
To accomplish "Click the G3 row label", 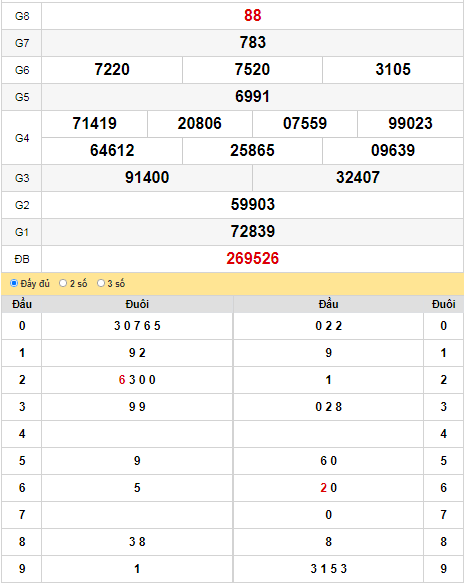I will tap(22, 178).
